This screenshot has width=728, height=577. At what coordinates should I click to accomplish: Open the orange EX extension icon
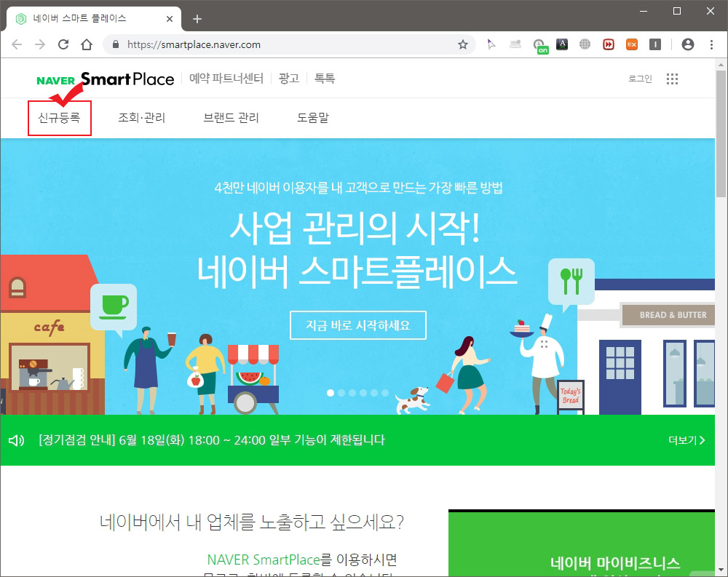tap(632, 44)
